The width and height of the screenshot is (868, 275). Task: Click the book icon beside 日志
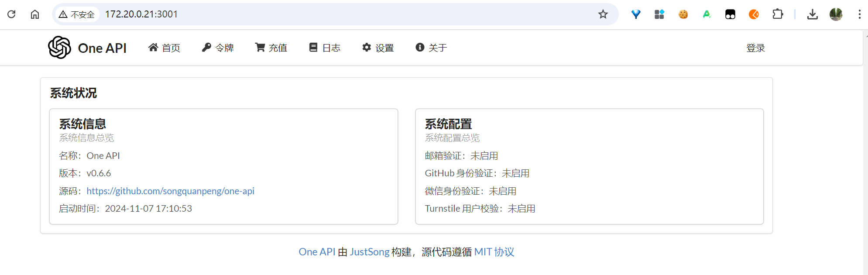click(x=313, y=47)
